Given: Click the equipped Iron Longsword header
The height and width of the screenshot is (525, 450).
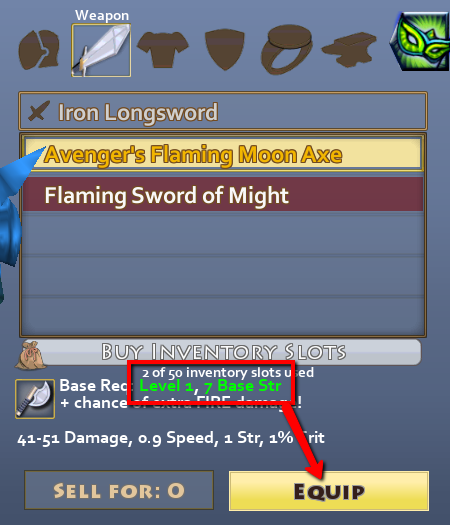Looking at the screenshot, I should tap(223, 111).
